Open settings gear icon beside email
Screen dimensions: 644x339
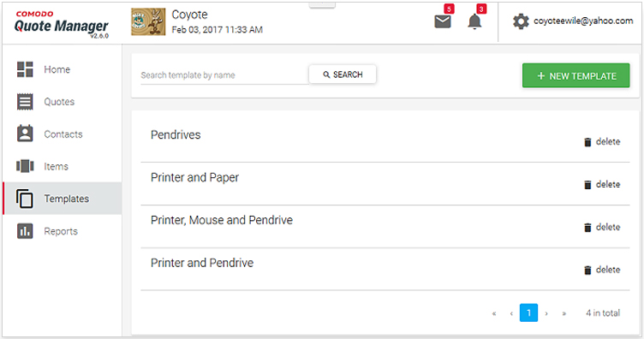click(x=521, y=21)
